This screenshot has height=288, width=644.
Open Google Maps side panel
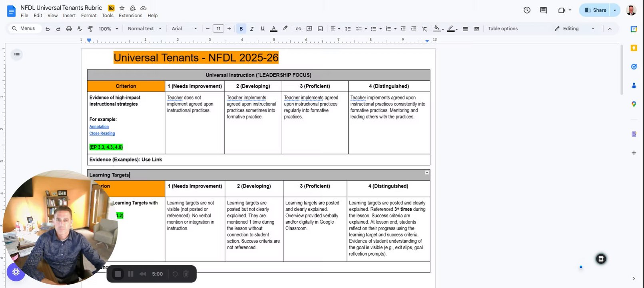coord(634,104)
